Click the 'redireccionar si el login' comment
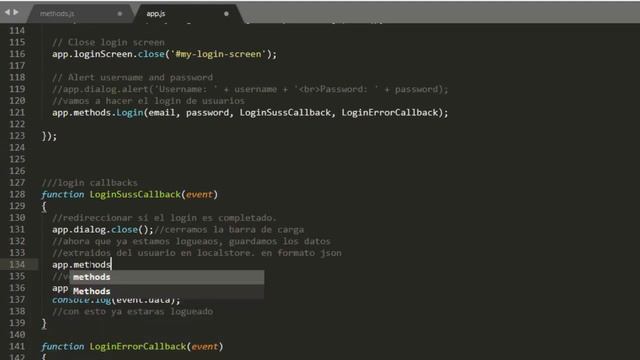This screenshot has height=360, width=640. tap(164, 218)
